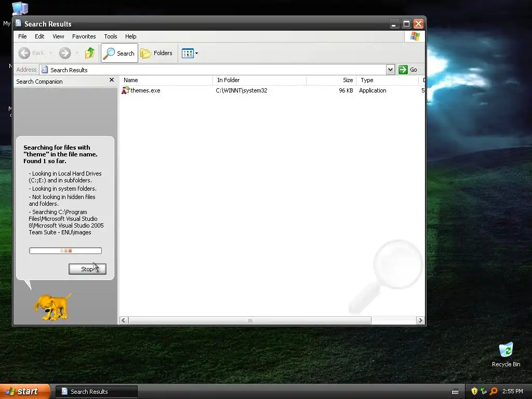Click the horizontal scrollbar right arrow

pyautogui.click(x=420, y=320)
